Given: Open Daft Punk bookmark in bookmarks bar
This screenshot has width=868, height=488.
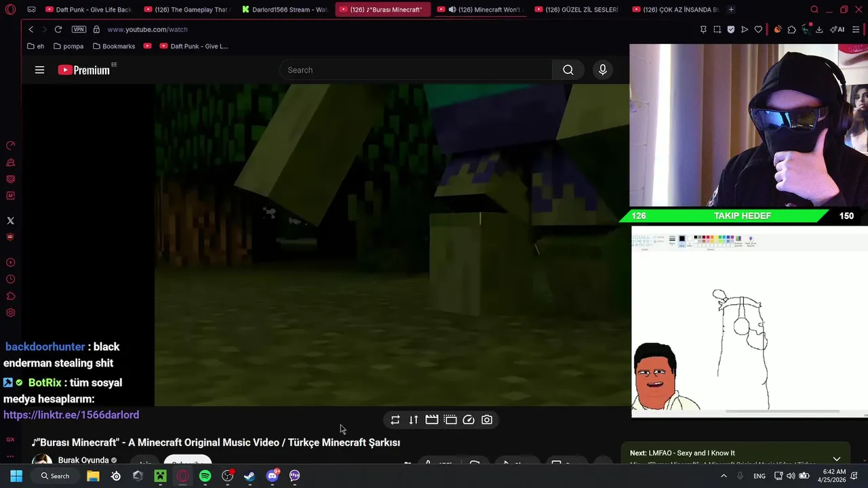Looking at the screenshot, I should click(194, 46).
